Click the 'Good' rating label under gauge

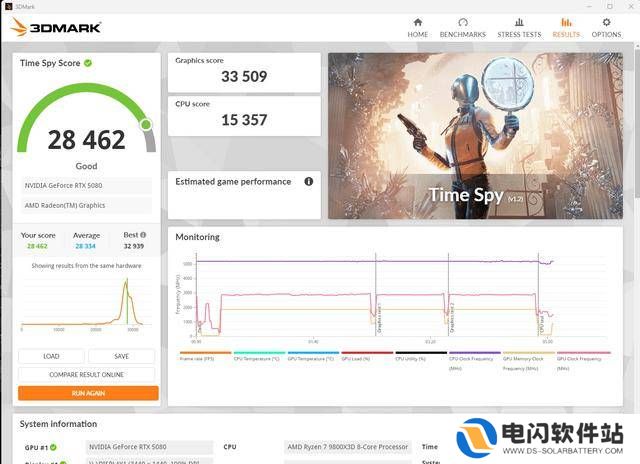coord(86,166)
